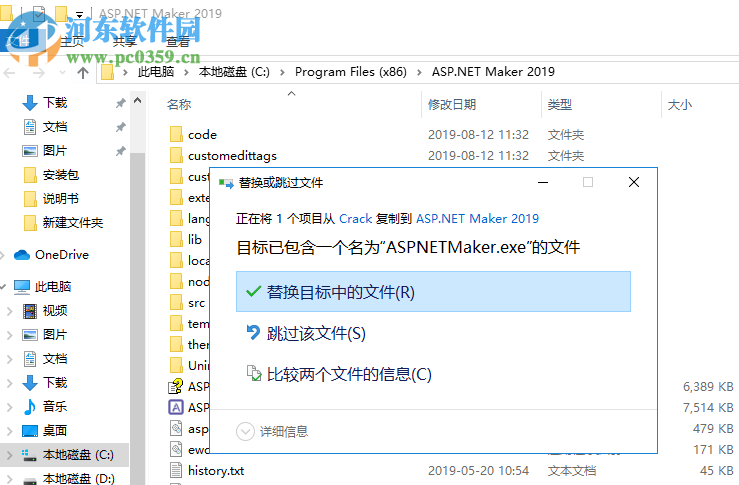Image resolution: width=739 pixels, height=485 pixels.
Task: Unpin 图片 from quick access
Action: pos(121,151)
